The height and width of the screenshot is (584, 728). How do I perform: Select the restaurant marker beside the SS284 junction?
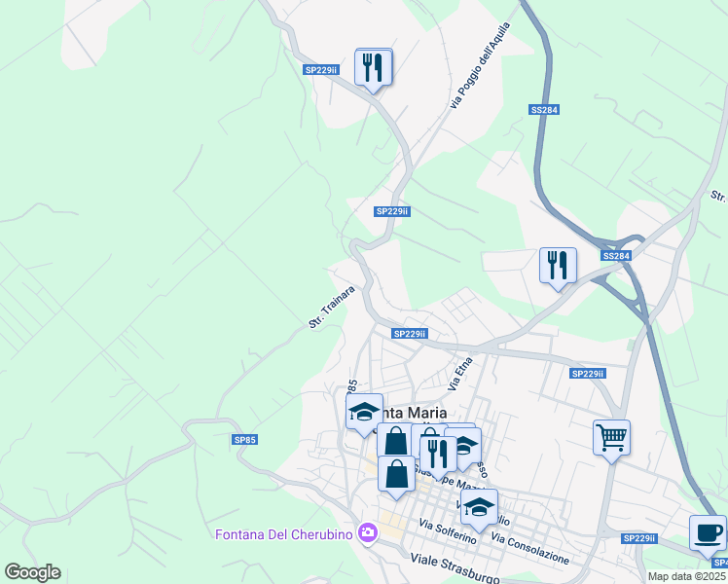coord(558,268)
